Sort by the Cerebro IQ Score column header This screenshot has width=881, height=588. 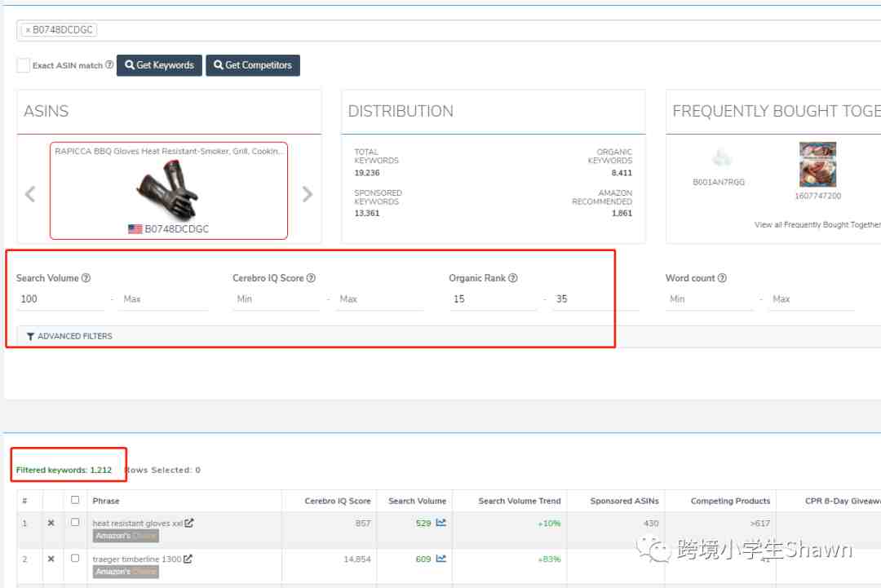338,501
